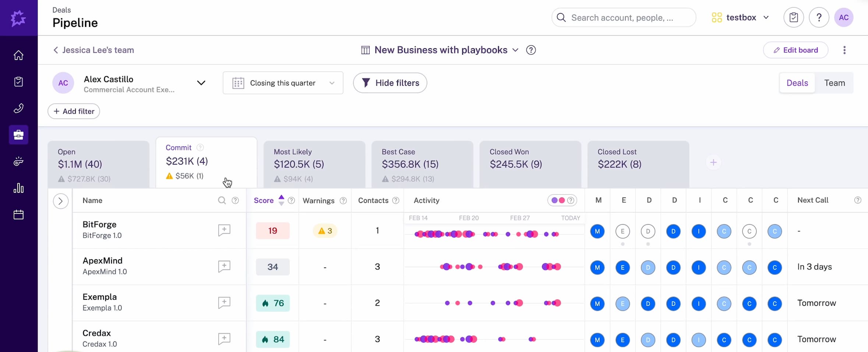Image resolution: width=868 pixels, height=352 pixels.
Task: Open the calendar icon in sidebar
Action: tap(18, 215)
